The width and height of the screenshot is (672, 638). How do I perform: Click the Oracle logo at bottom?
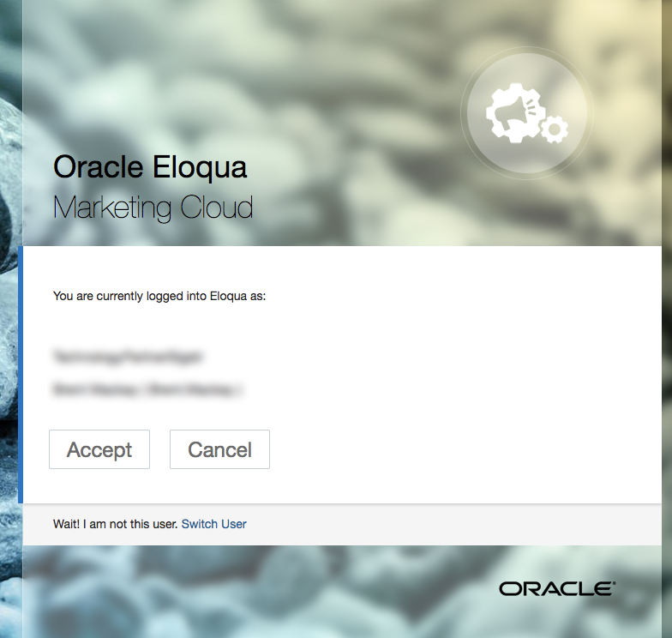click(557, 588)
